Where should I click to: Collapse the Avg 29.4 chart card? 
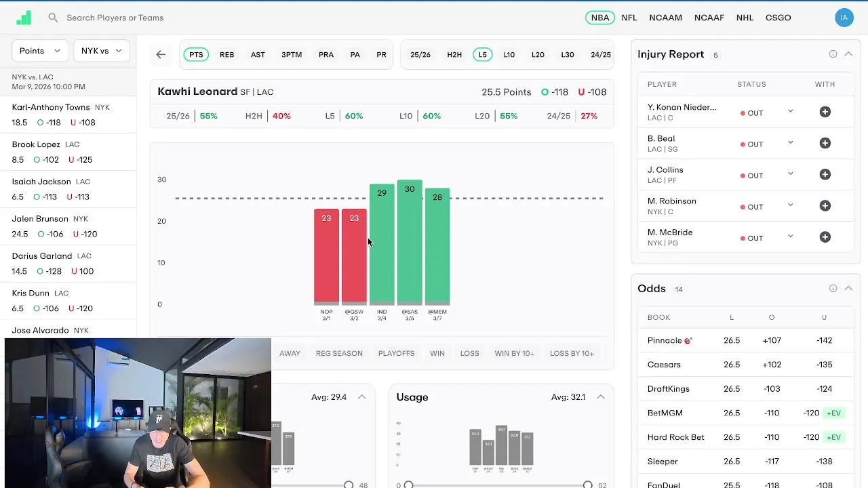pyautogui.click(x=362, y=397)
